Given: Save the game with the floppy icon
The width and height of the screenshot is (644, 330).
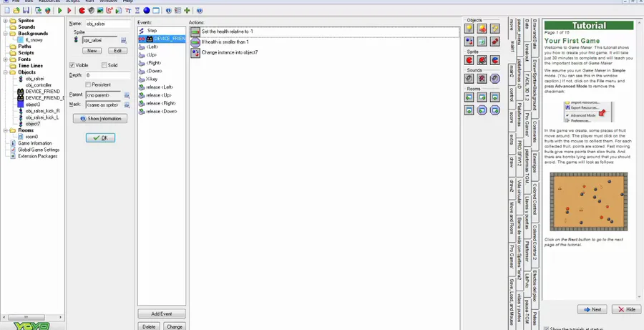Looking at the screenshot, I should (26, 10).
